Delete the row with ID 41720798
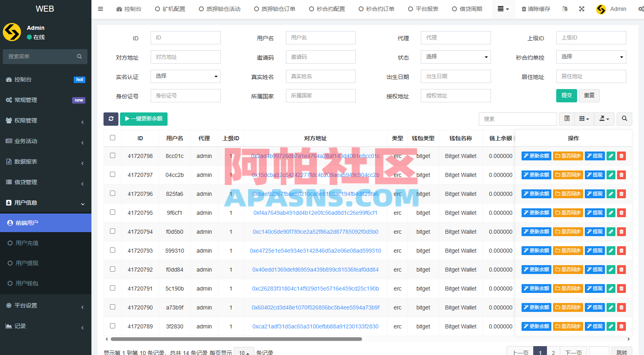Viewport: 644px width, 355px height. pos(621,156)
